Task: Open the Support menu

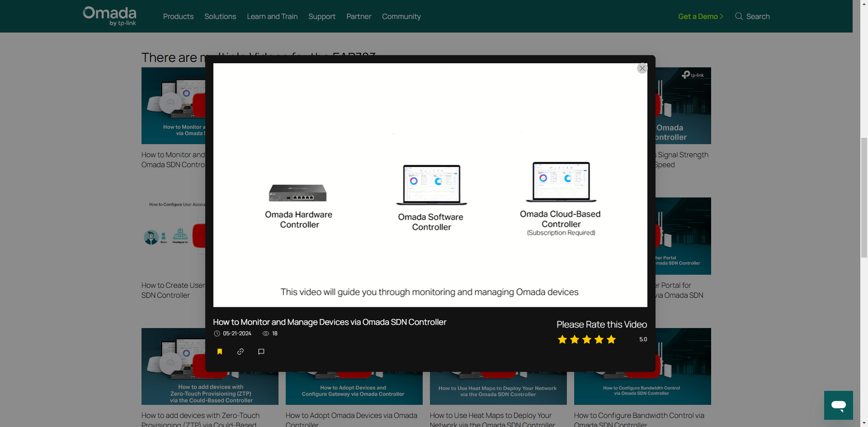Action: 322,16
